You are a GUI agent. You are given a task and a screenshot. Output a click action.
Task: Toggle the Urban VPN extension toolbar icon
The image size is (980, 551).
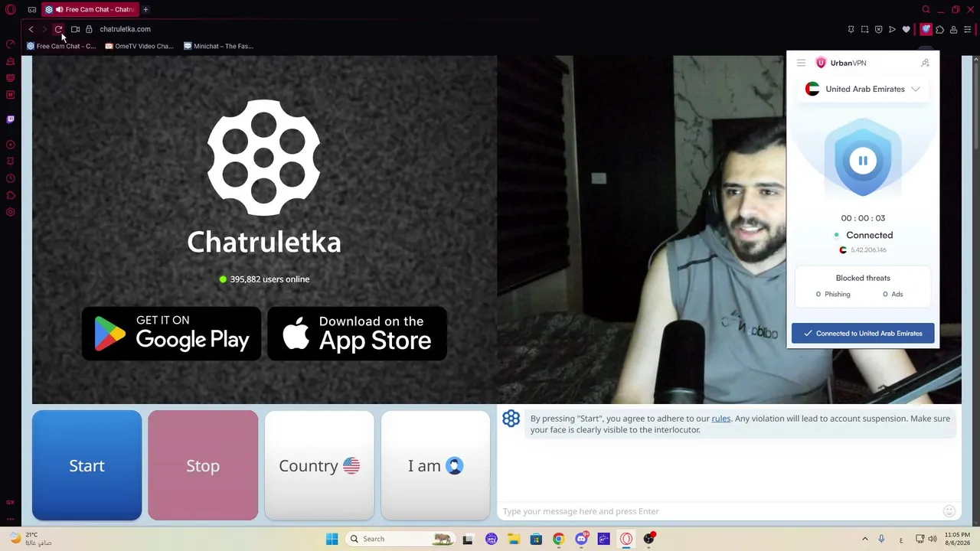926,29
